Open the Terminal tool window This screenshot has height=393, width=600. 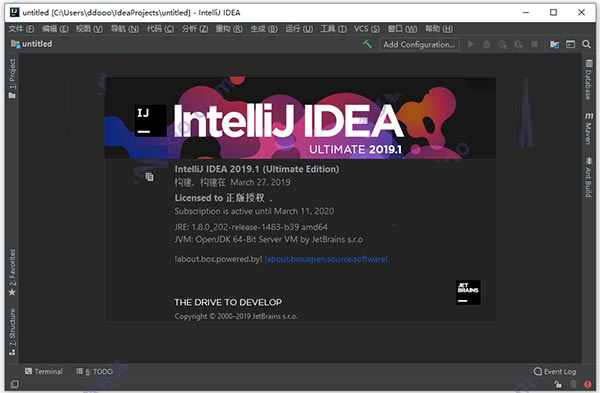point(44,371)
